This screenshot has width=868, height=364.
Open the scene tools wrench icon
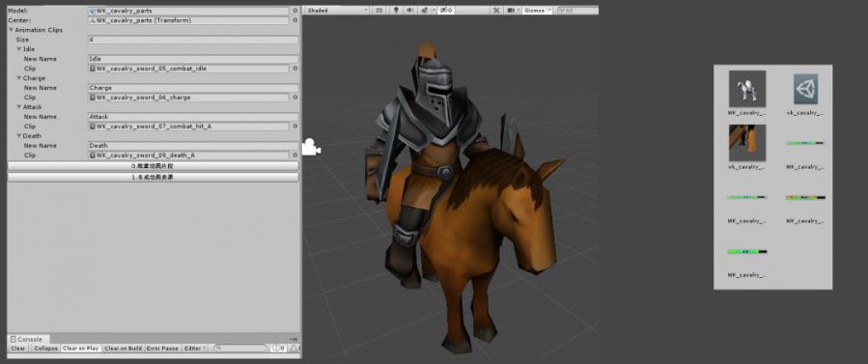(x=496, y=10)
